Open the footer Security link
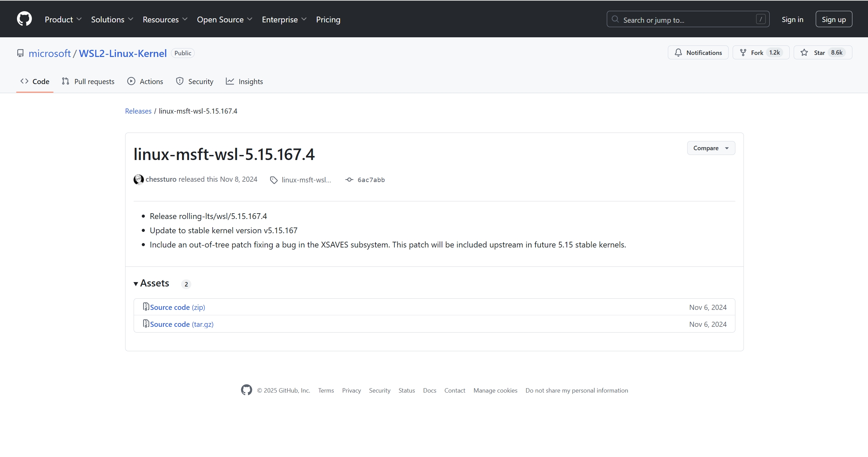Image resolution: width=868 pixels, height=457 pixels. tap(380, 391)
